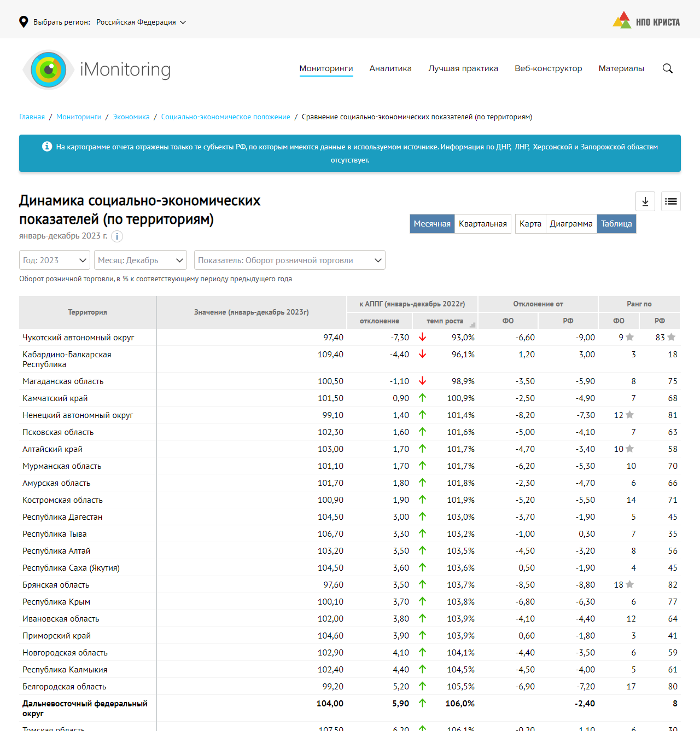
Task: Open the list view menu icon
Action: click(671, 201)
